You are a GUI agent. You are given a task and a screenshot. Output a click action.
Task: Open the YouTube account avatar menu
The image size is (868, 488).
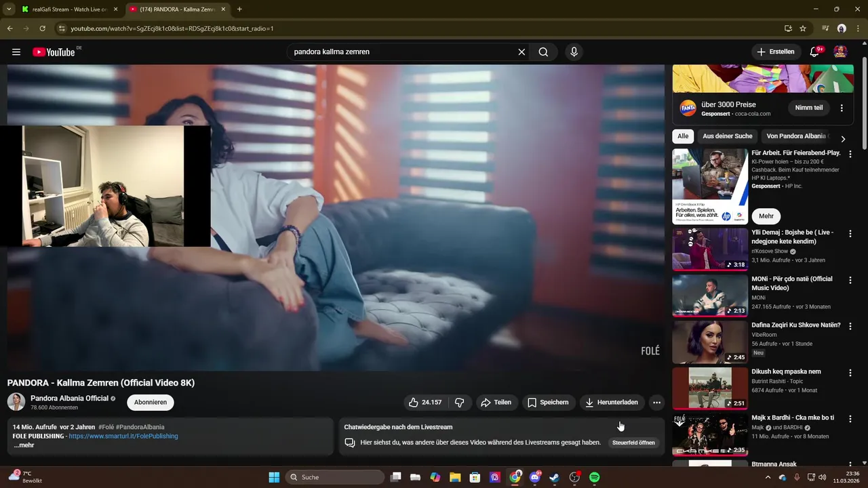[840, 52]
